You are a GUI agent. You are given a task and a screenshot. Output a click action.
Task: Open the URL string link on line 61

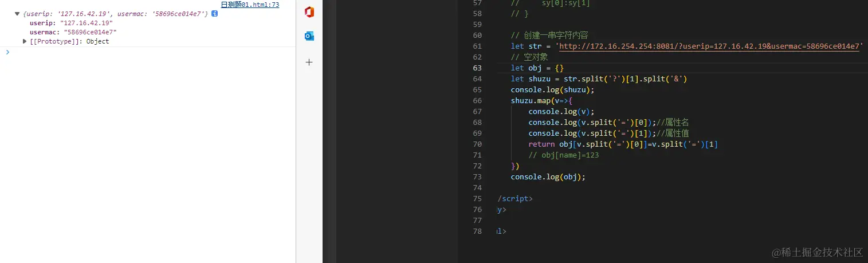pos(709,46)
